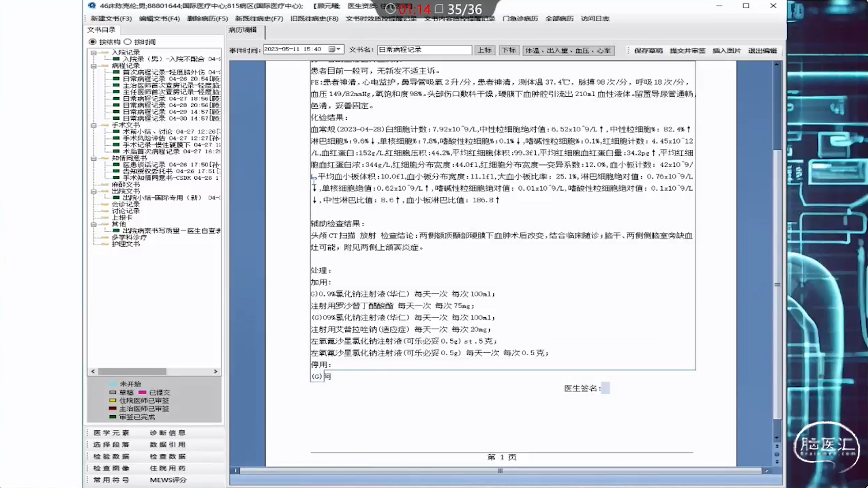Click the 提交并审签 button

pos(687,51)
